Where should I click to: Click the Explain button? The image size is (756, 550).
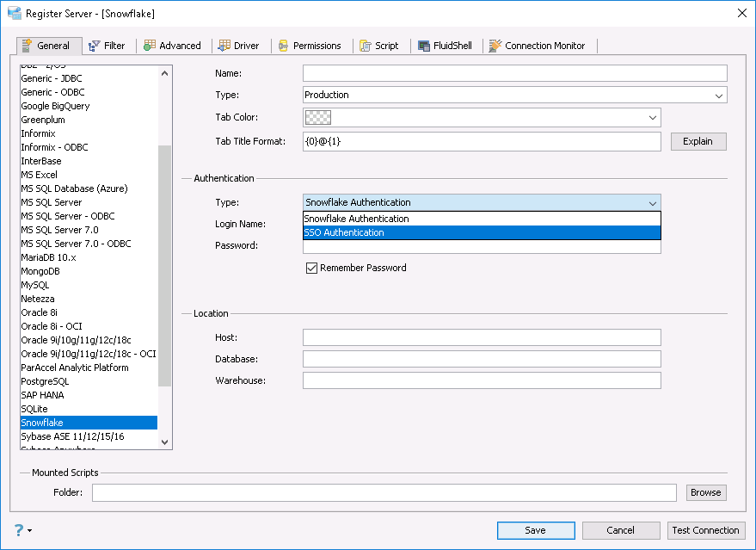point(698,141)
